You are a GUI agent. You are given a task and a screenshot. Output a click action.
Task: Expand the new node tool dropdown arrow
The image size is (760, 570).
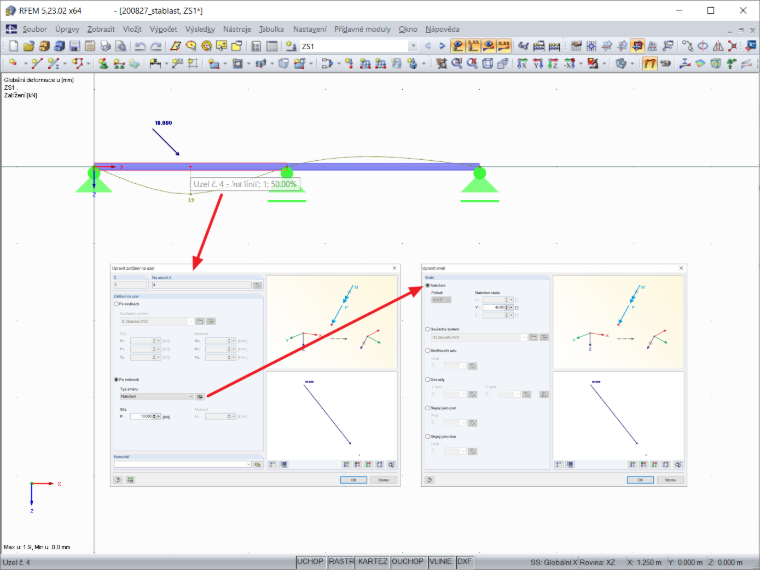(x=25, y=63)
